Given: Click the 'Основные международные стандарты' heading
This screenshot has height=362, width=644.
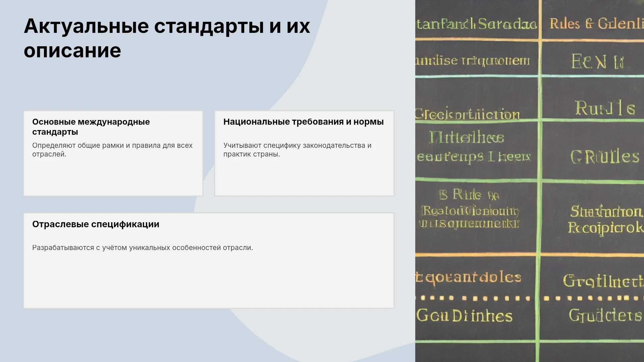Looking at the screenshot, I should (91, 127).
